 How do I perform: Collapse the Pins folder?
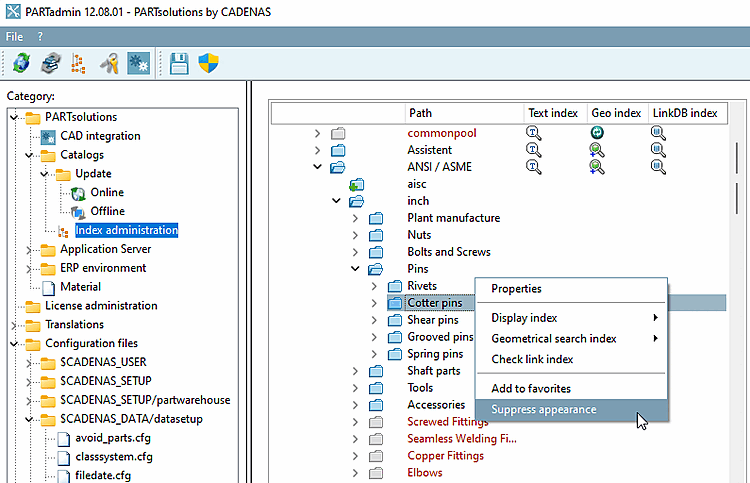(x=355, y=269)
